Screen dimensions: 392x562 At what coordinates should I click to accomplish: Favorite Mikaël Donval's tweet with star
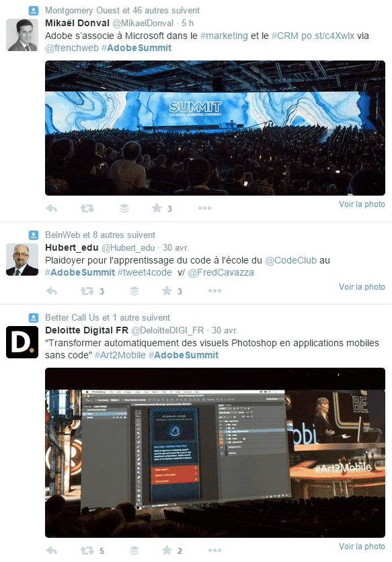[x=157, y=208]
